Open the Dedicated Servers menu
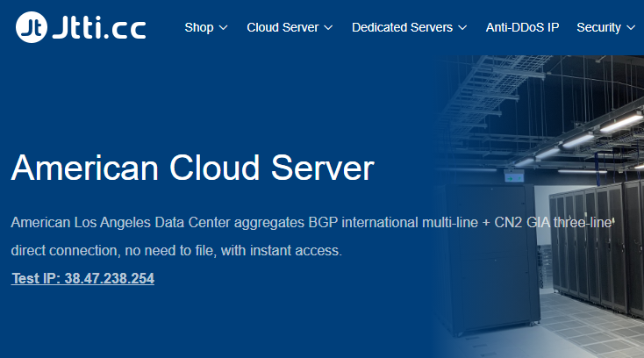 coord(403,27)
